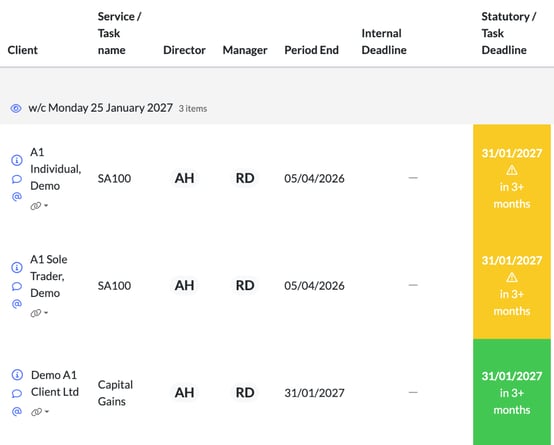The width and height of the screenshot is (554, 445).
Task: Click Capital Gains service name
Action: (115, 393)
